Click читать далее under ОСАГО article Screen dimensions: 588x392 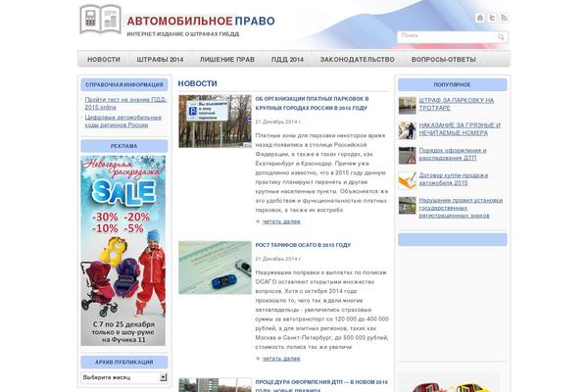point(281,359)
